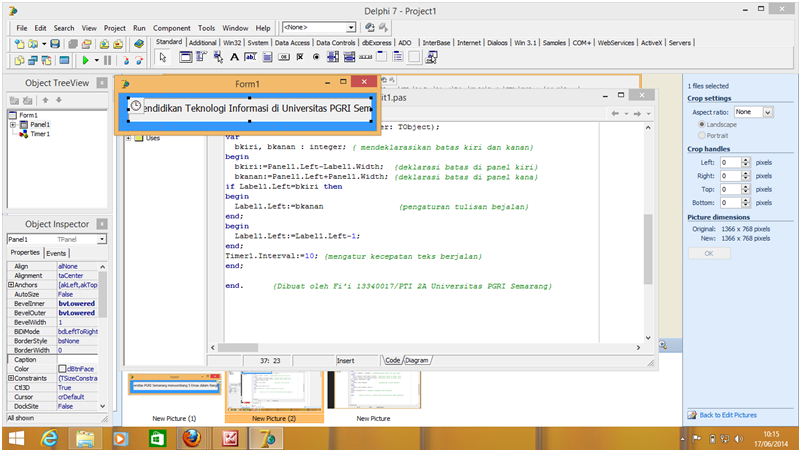Select the Frames component icon
This screenshot has height=452, width=801.
point(186,57)
